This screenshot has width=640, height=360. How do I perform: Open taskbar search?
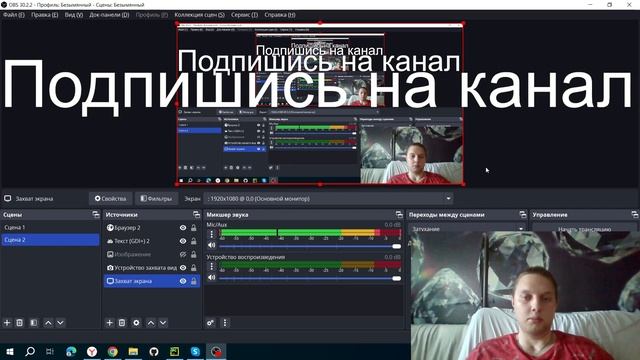[x=30, y=351]
